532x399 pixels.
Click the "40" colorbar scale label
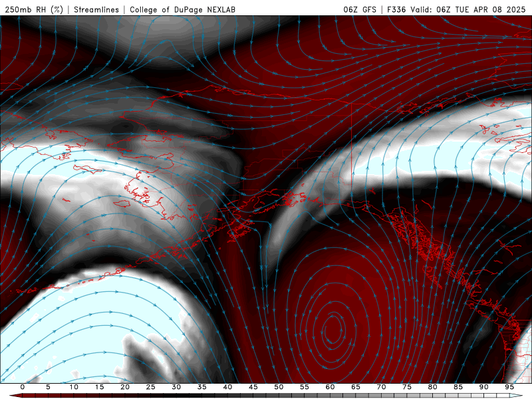click(x=227, y=387)
